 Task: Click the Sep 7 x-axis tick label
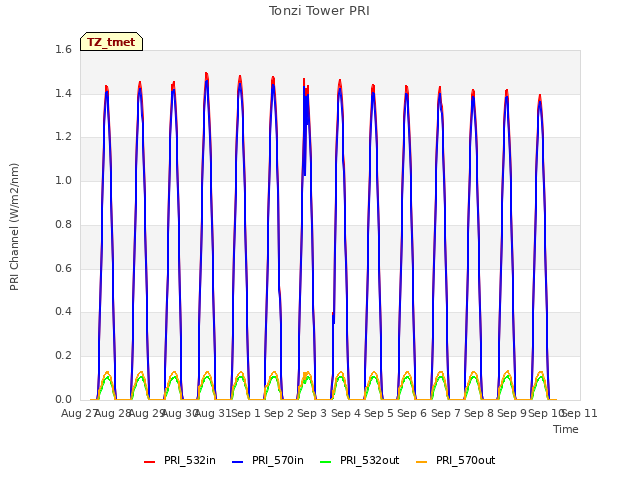tap(446, 413)
